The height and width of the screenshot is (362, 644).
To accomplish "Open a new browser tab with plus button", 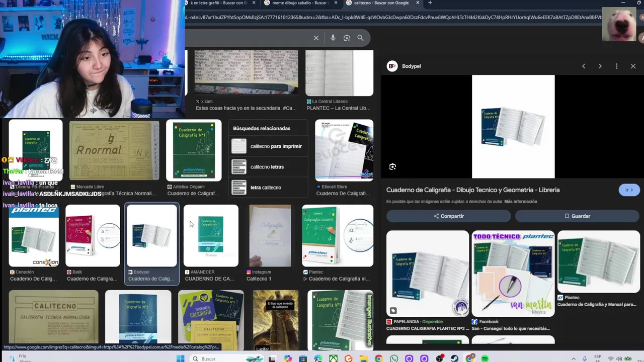I will pyautogui.click(x=430, y=3).
